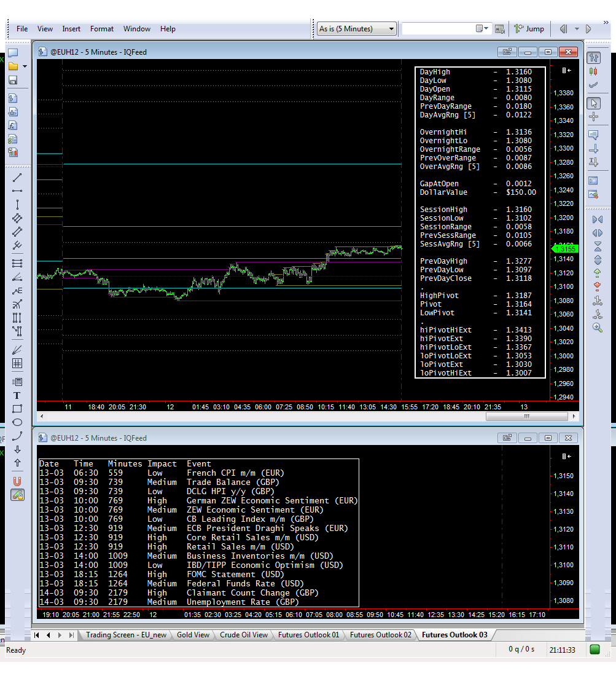Switch to Futures Outlook 02 tab
The width and height of the screenshot is (616, 673).
click(381, 635)
